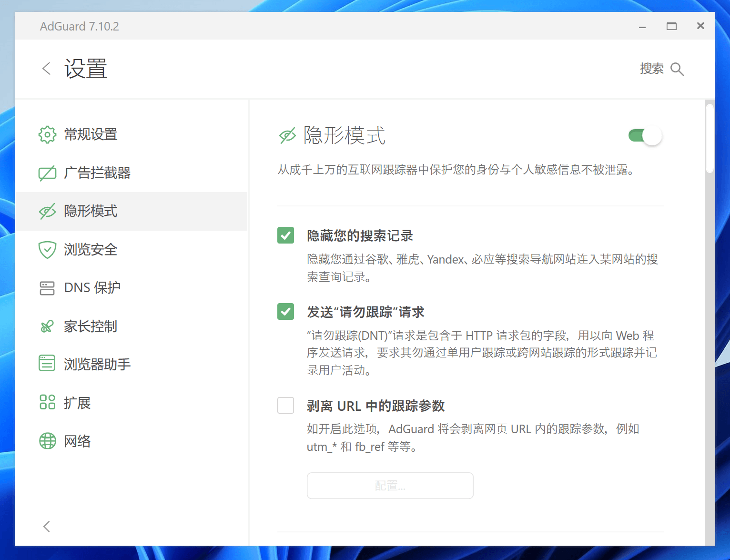730x560 pixels.
Task: Click the 网络 globe icon
Action: pyautogui.click(x=47, y=440)
